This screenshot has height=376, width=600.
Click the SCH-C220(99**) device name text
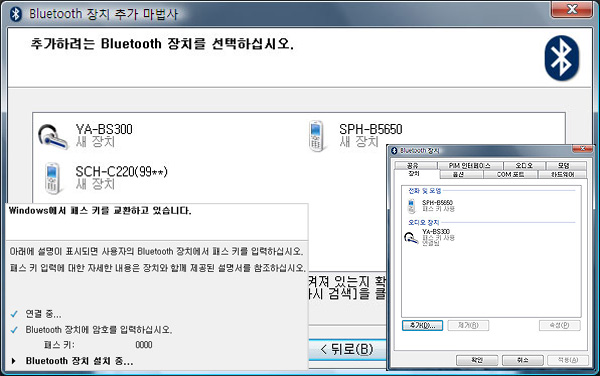click(x=121, y=171)
